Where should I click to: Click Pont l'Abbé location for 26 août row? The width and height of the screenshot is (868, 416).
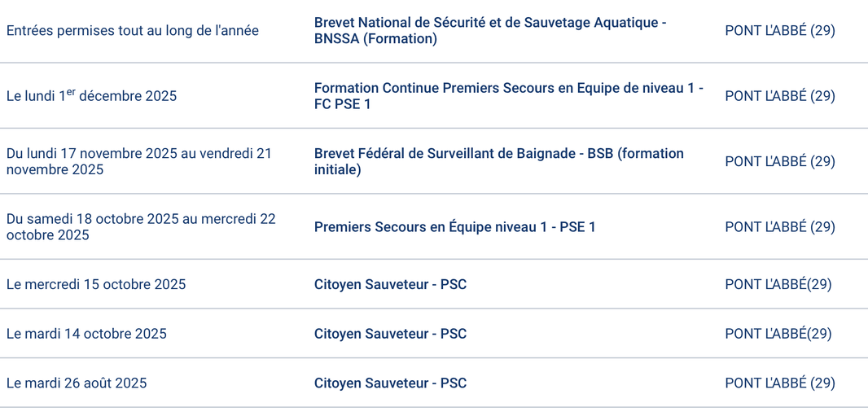(x=779, y=383)
